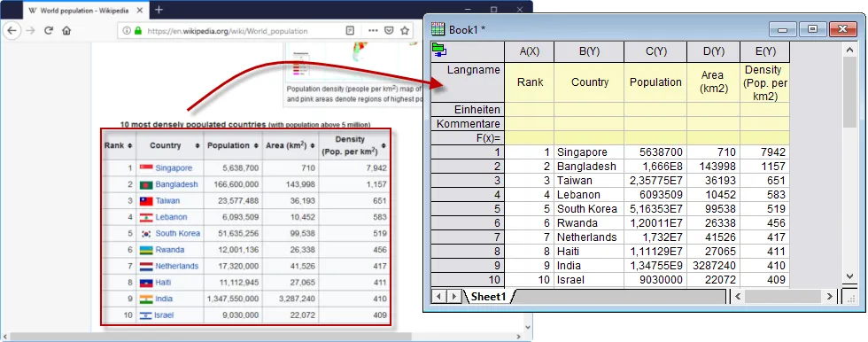Click the Einheiten row label
This screenshot has width=868, height=342.
click(468, 110)
